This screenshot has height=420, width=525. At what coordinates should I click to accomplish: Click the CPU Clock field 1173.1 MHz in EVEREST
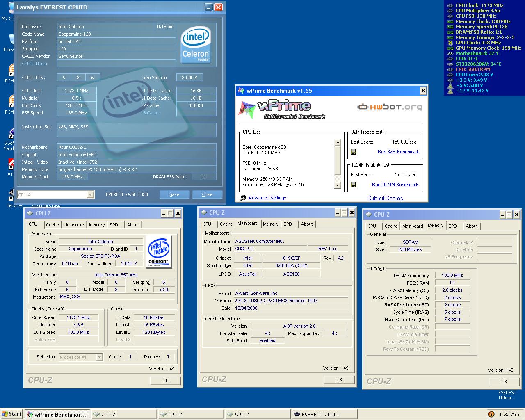pyautogui.click(x=76, y=91)
